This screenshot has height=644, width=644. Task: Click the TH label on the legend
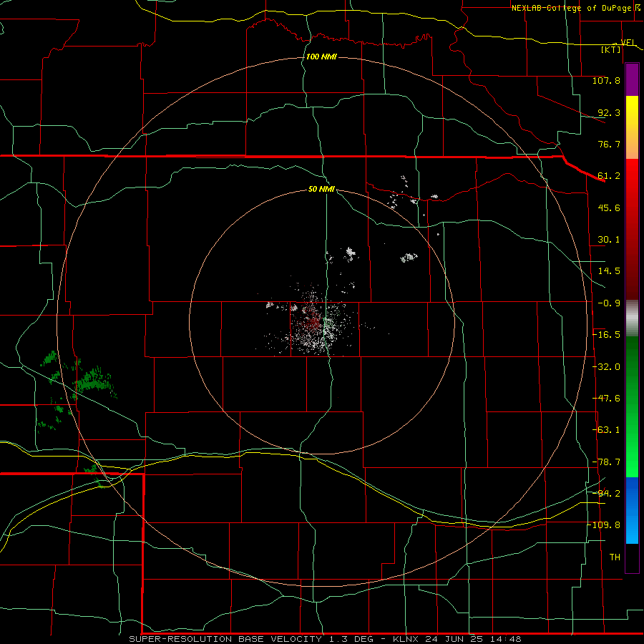615,557
